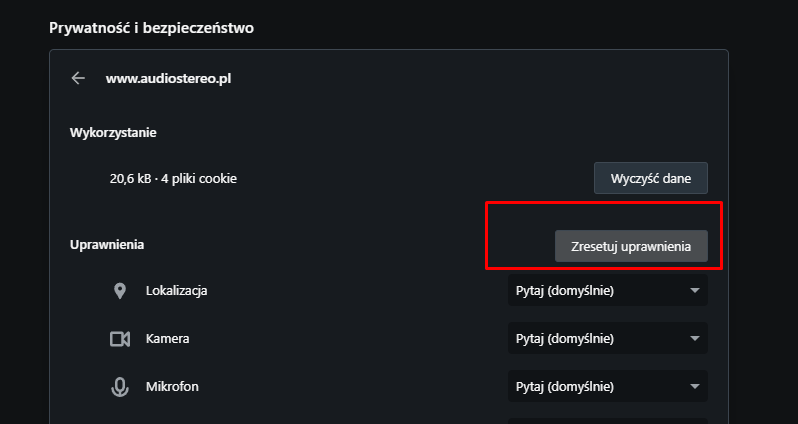Go back using the left arrow icon

(78, 78)
